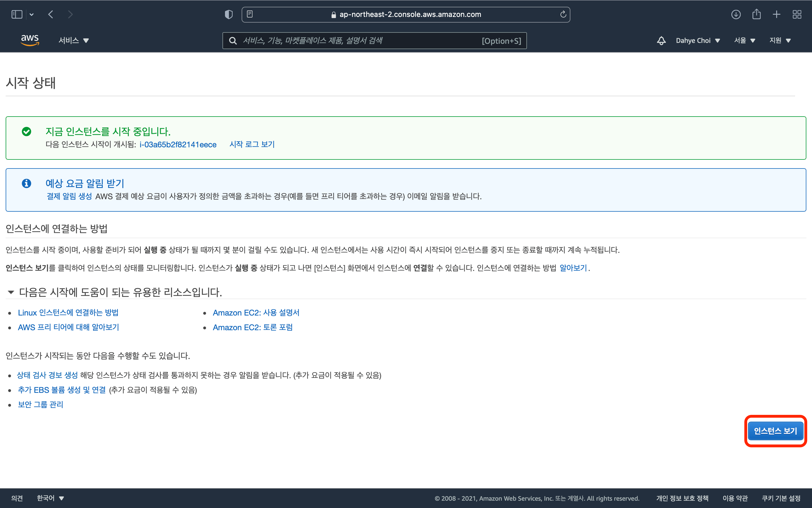The image size is (812, 508).
Task: Click 추가 EBS 볼륨 생성 및 연결 link
Action: point(62,390)
